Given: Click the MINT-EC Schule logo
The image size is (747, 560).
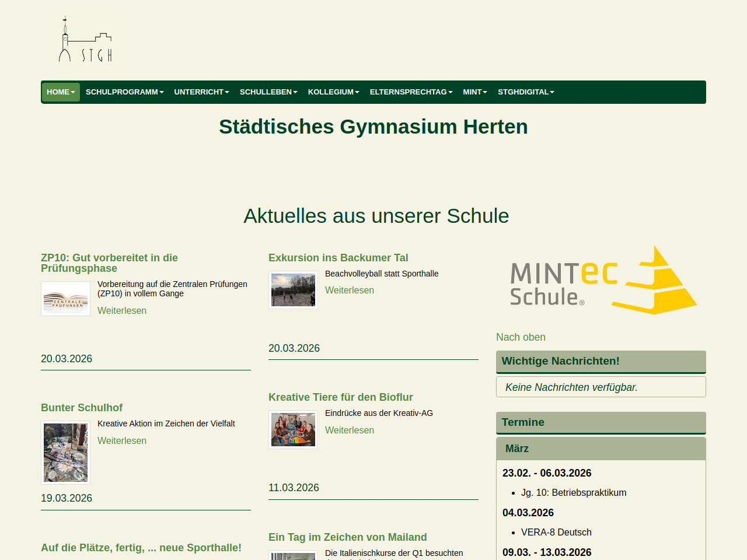Looking at the screenshot, I should point(601,281).
